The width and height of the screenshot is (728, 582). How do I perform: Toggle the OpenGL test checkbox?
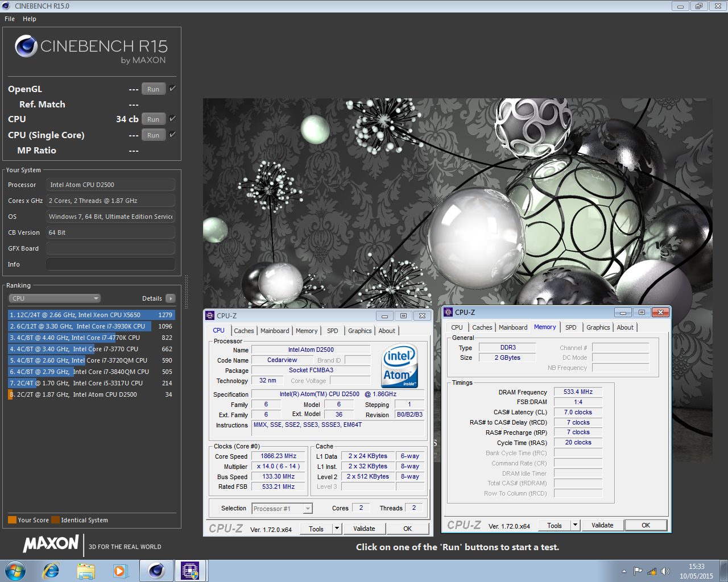coord(172,89)
